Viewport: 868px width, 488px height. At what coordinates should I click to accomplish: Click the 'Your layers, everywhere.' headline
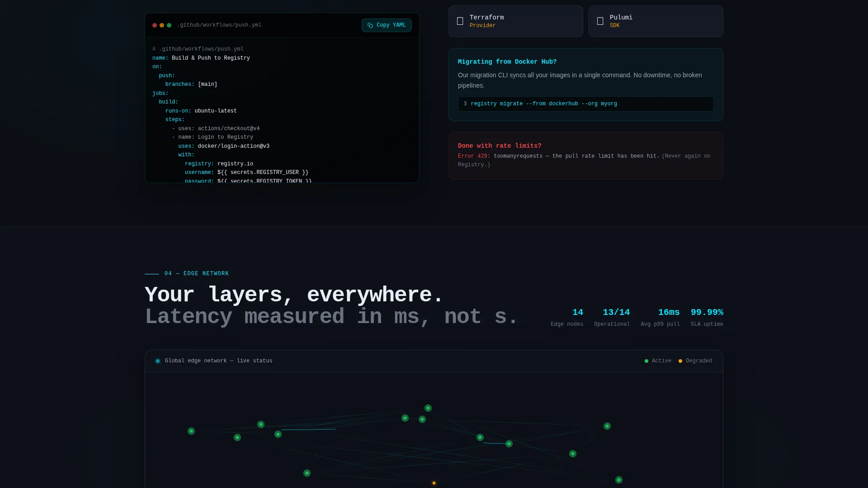294,295
